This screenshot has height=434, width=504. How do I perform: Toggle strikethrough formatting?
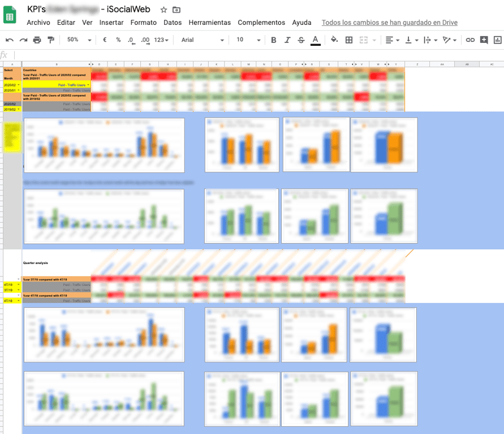tap(300, 40)
